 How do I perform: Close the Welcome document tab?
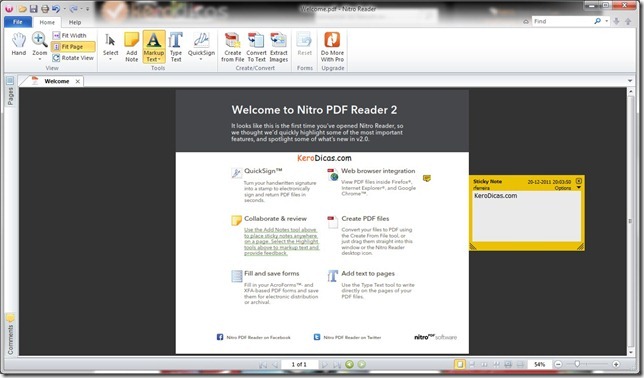point(78,81)
